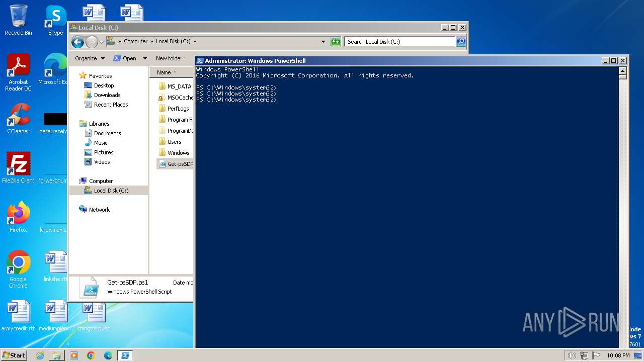This screenshot has height=362, width=644.
Task: Click the Open toolbar button
Action: [x=125, y=58]
